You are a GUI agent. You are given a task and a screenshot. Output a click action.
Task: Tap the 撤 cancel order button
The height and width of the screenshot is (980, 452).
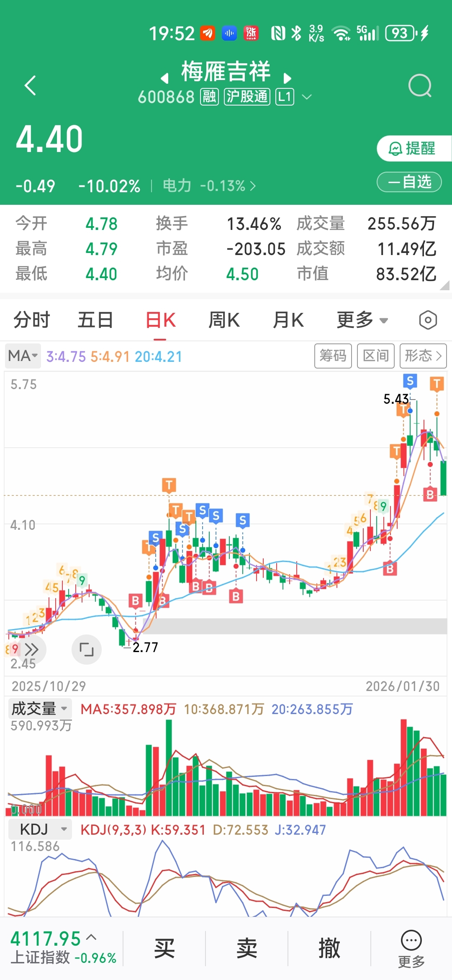coord(329,949)
